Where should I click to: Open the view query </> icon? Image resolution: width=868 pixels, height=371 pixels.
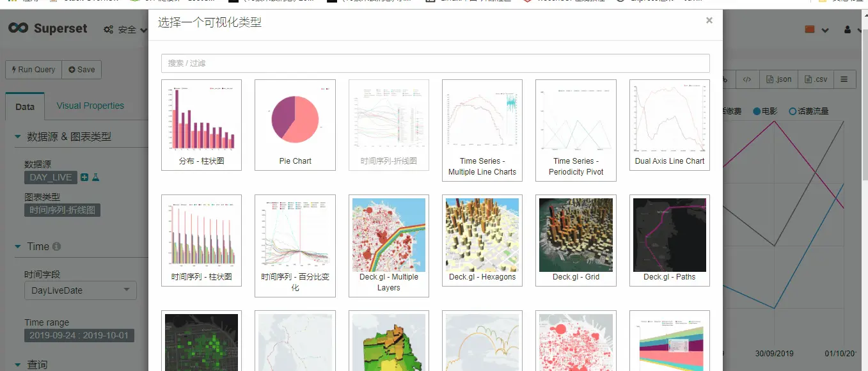[x=747, y=79]
